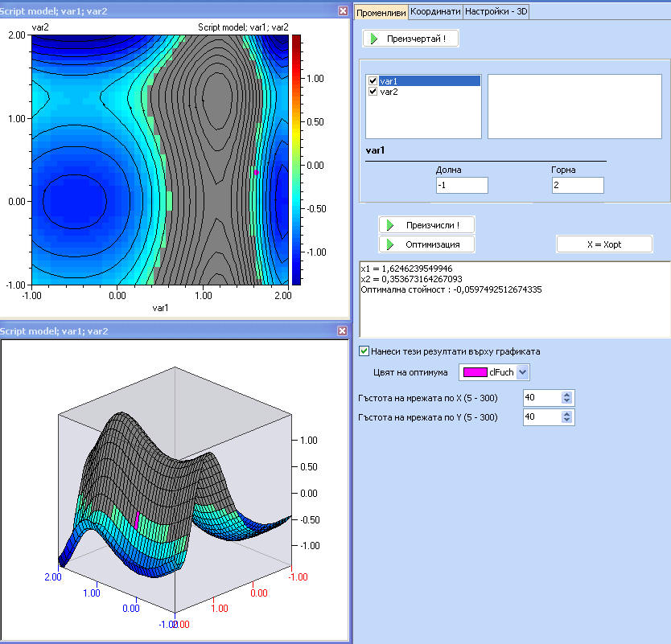Increase X grid density with up arrow

(567, 395)
